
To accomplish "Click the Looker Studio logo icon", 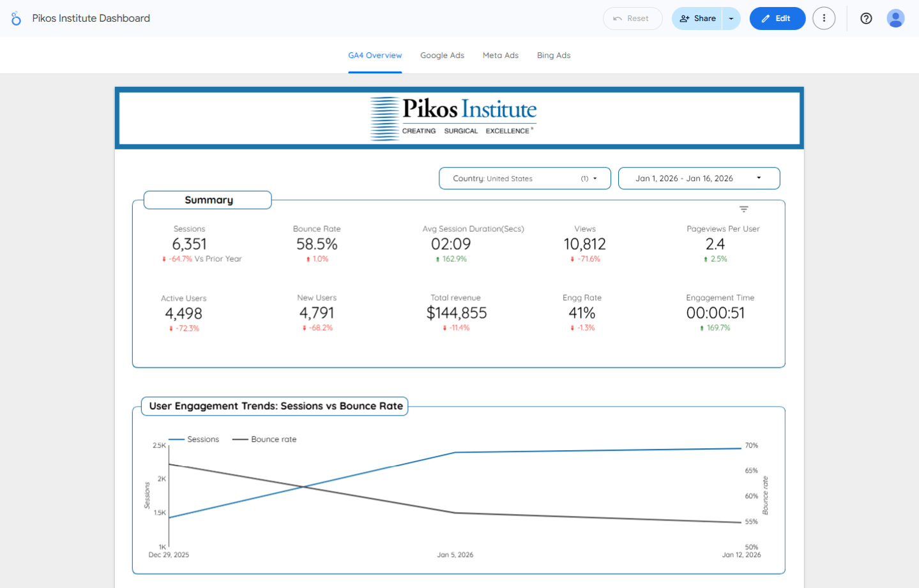I will coord(17,19).
